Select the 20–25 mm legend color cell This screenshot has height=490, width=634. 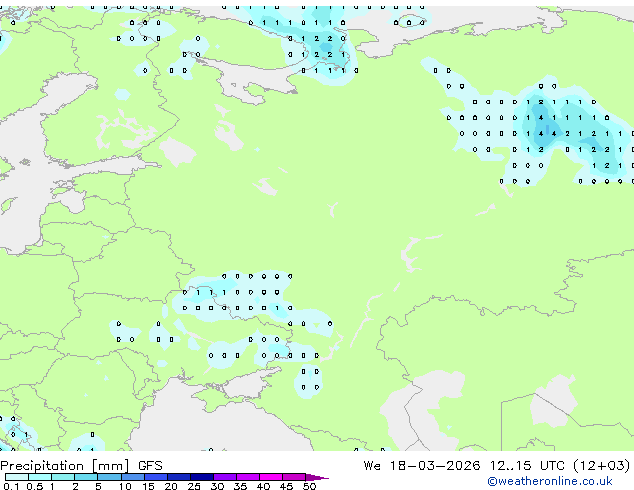179,477
